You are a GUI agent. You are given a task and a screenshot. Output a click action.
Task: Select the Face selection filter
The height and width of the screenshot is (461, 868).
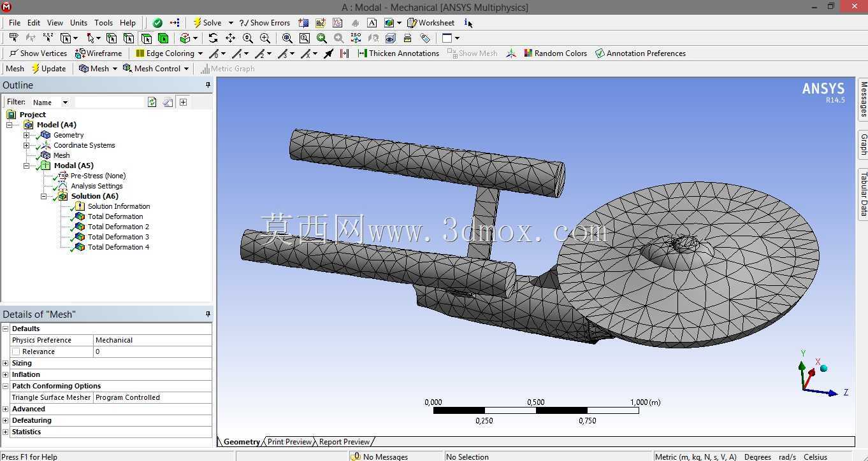(146, 38)
